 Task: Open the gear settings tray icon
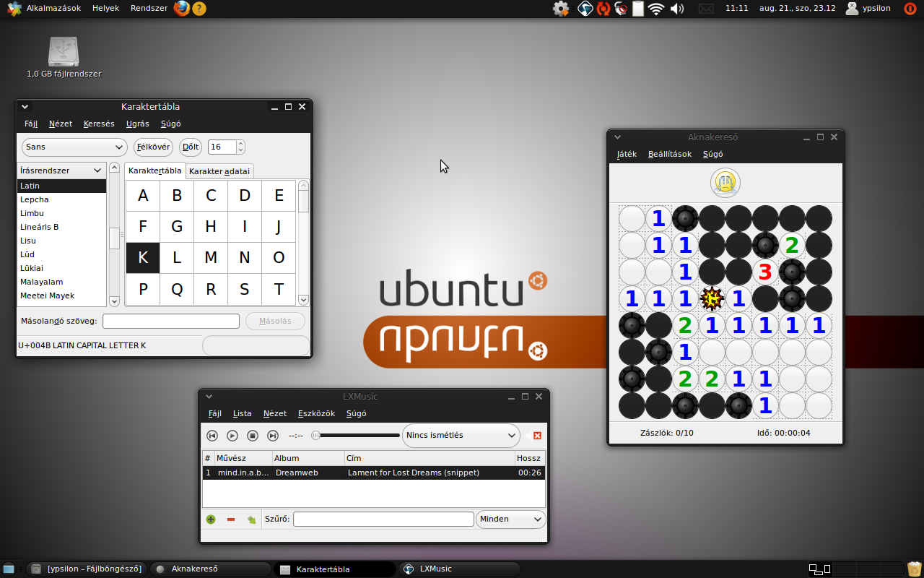tap(561, 9)
